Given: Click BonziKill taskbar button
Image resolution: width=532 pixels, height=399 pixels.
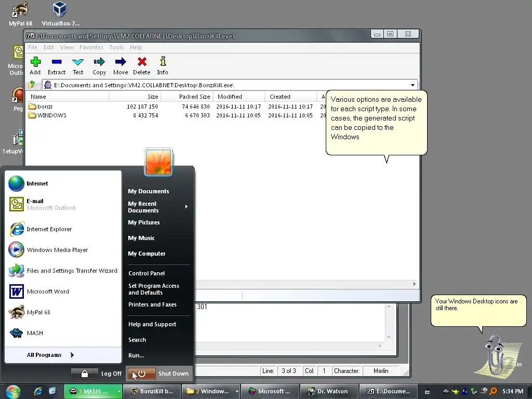Looking at the screenshot, I should pos(152,392).
